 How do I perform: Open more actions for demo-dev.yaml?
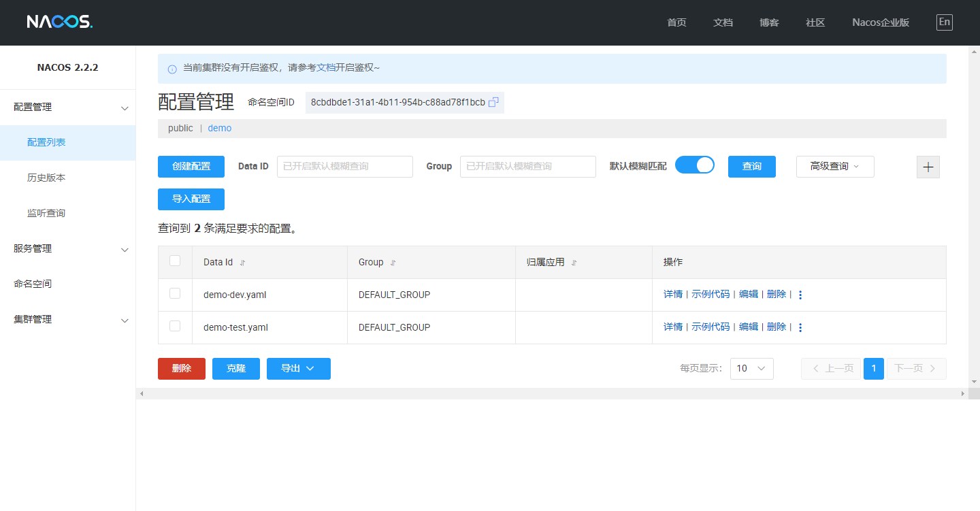pyautogui.click(x=800, y=295)
